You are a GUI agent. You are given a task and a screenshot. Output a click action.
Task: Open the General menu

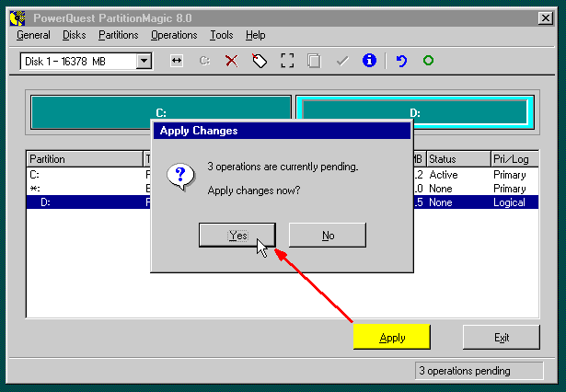tap(33, 35)
